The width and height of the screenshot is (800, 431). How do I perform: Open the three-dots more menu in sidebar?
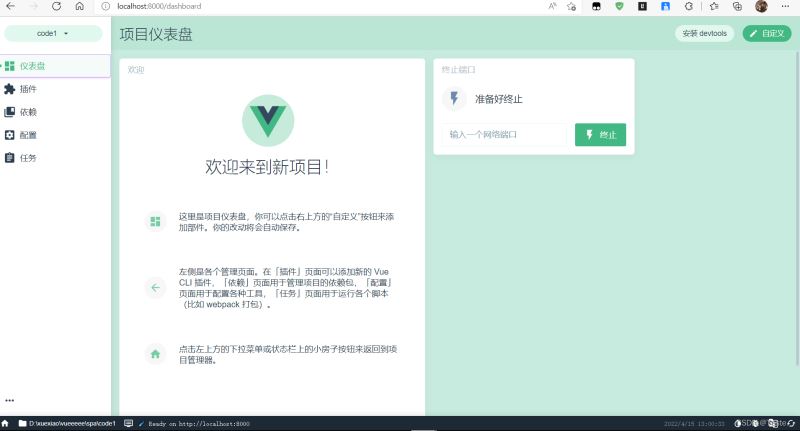click(10, 400)
